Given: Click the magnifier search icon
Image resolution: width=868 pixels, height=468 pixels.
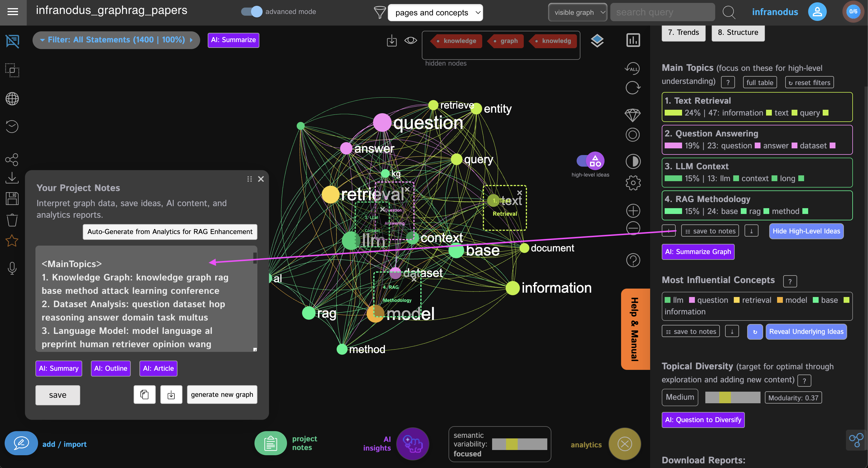Looking at the screenshot, I should point(729,12).
